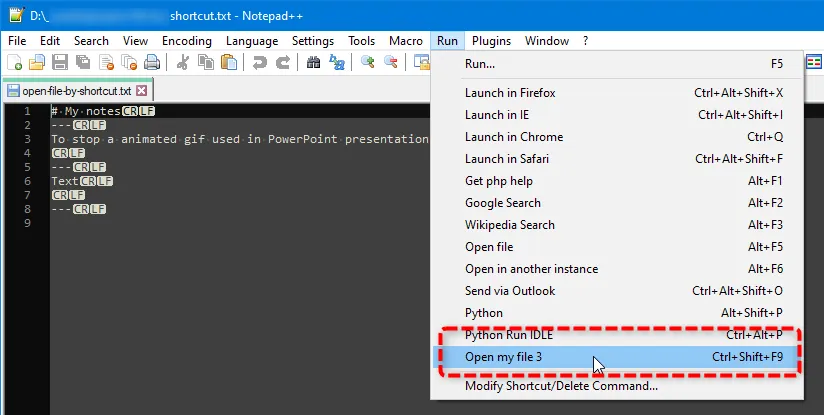The image size is (824, 415).
Task: Open the Window menu
Action: coord(547,41)
